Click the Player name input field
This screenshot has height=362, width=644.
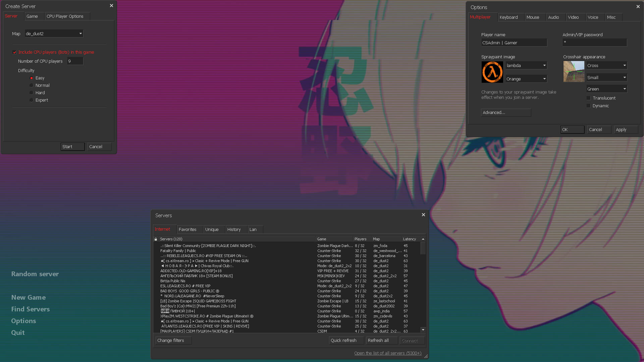coord(514,43)
